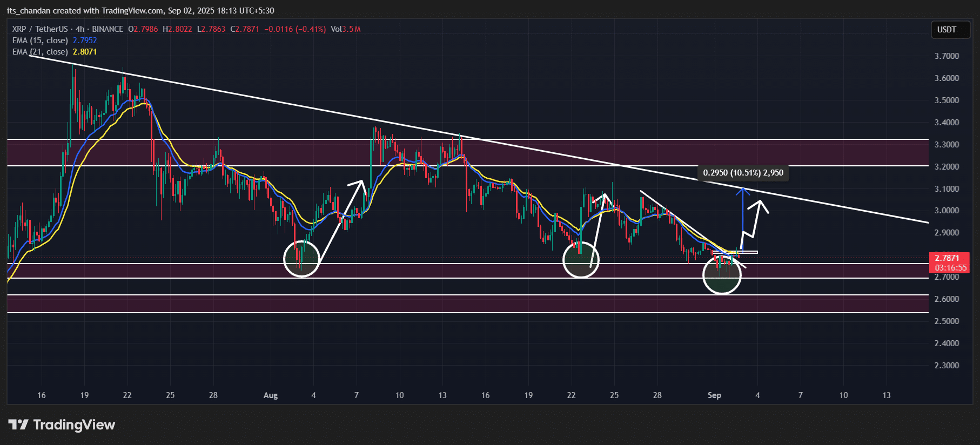
Task: Click the current price tag 2.7871
Action: 948,258
